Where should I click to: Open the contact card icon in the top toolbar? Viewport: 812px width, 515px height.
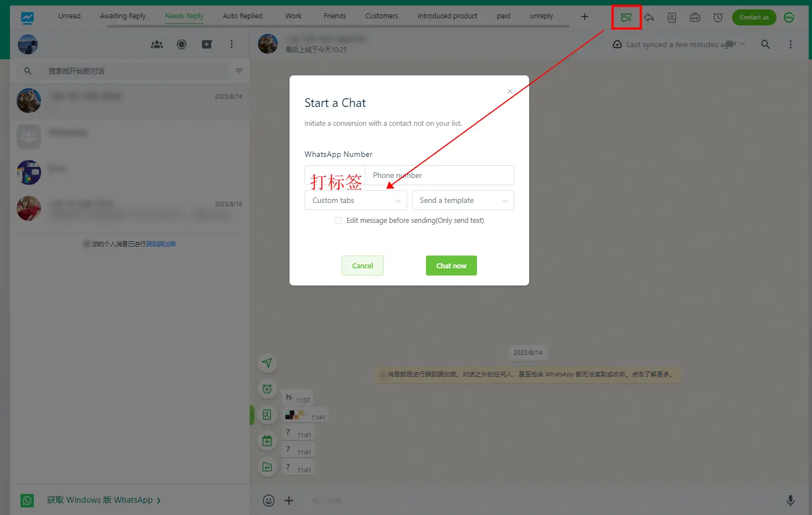coord(672,17)
